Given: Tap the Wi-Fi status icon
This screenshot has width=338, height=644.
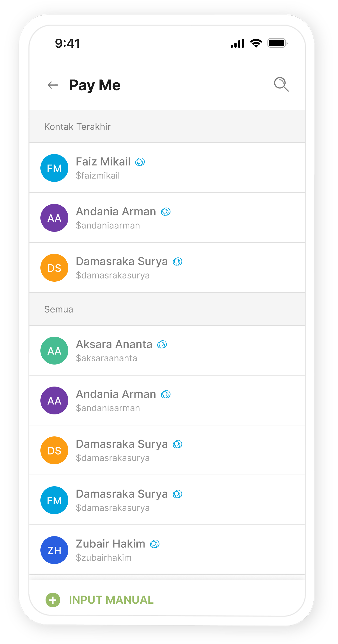Looking at the screenshot, I should pyautogui.click(x=256, y=43).
